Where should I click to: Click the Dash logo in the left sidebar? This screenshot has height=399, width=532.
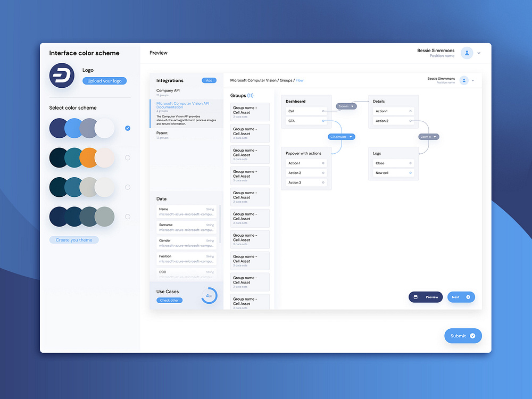coord(61,76)
